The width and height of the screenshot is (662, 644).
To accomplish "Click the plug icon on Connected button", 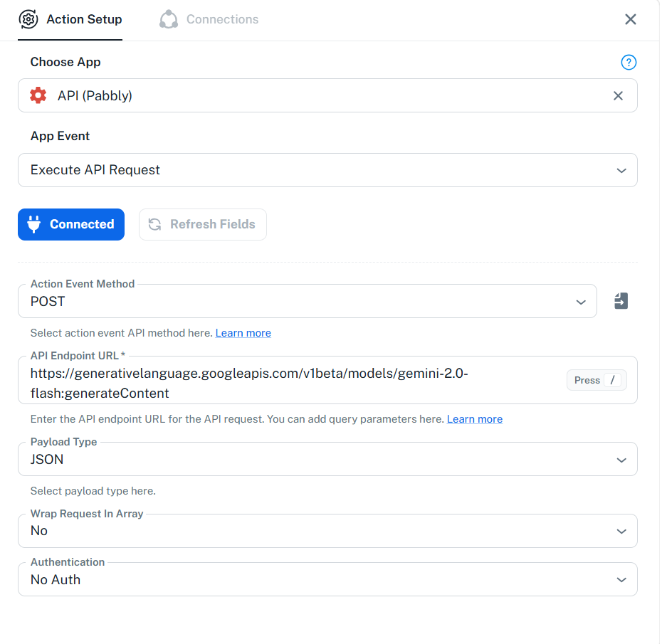I will [x=33, y=225].
